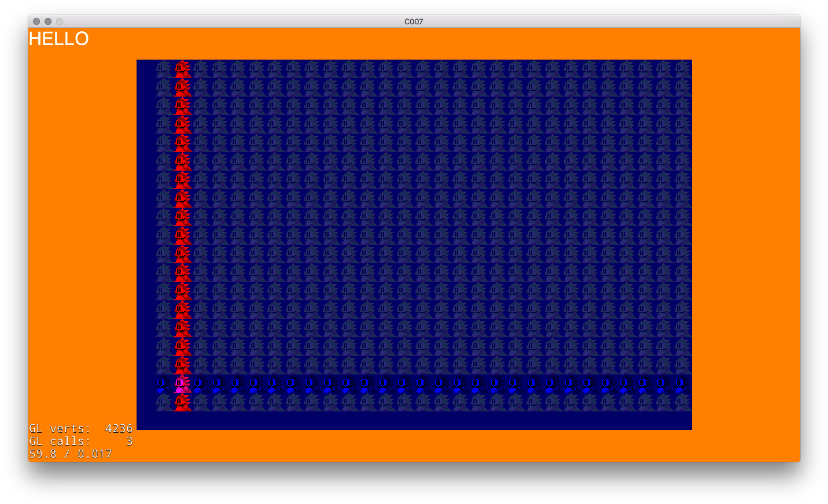
Task: Click the 59.8 / 0.017 frame rate readout
Action: pyautogui.click(x=71, y=454)
